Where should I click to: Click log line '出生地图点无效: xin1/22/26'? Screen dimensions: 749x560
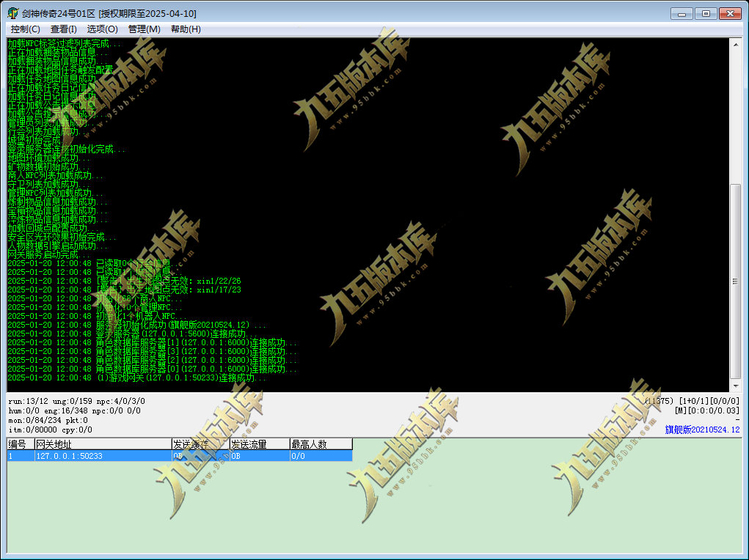(124, 281)
